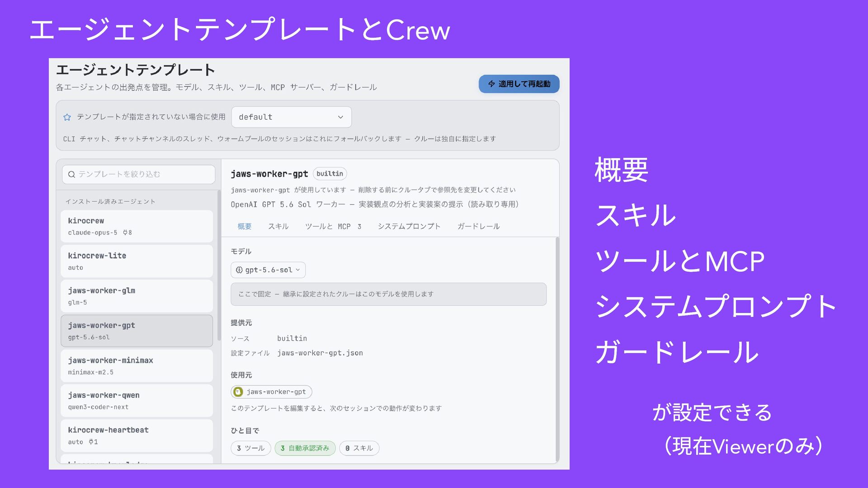The image size is (868, 488).
Task: Click the detail panel vertical scrollbar
Action: pos(557,349)
